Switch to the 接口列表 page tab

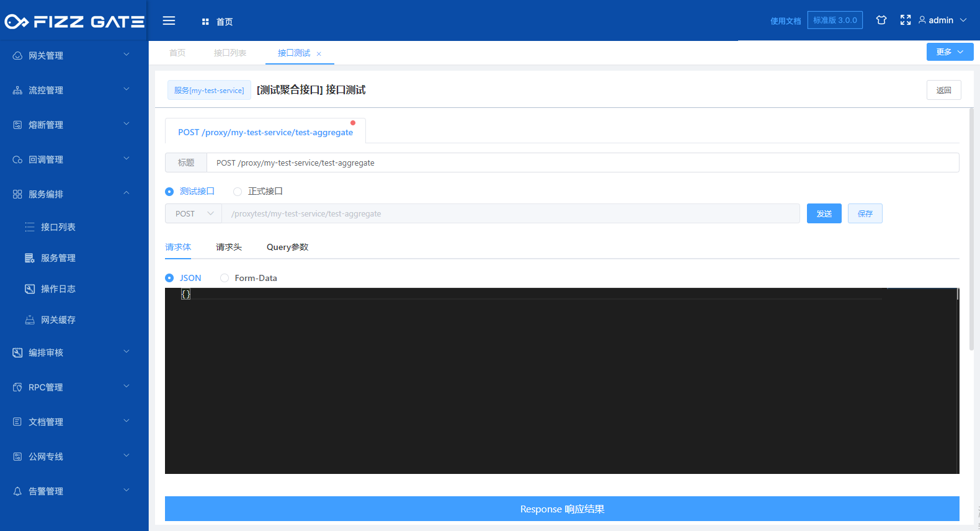(230, 53)
